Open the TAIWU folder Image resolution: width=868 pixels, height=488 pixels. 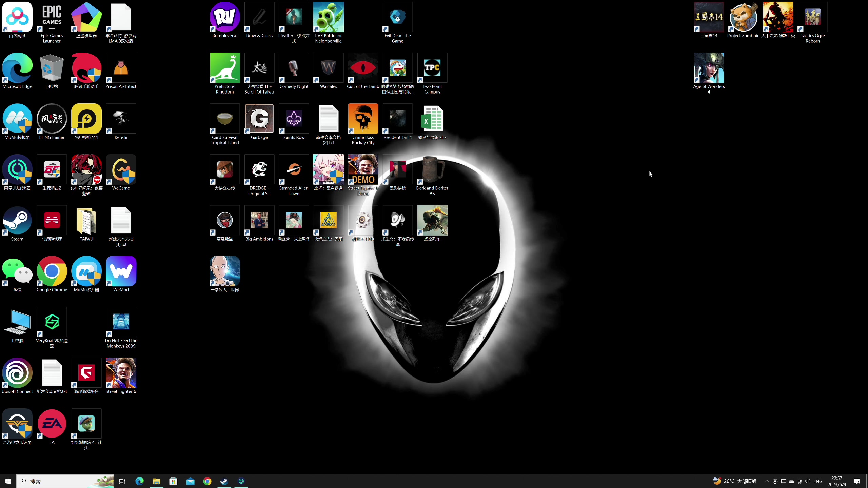click(86, 224)
